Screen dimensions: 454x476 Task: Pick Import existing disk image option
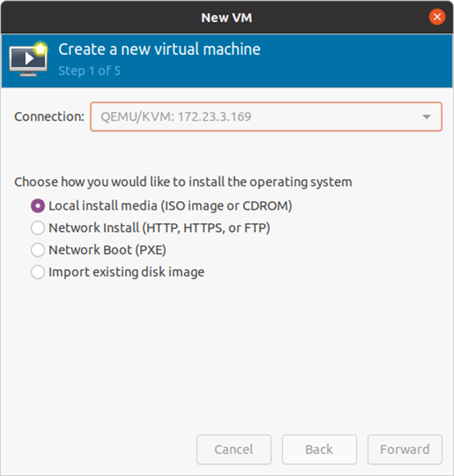pyautogui.click(x=38, y=272)
